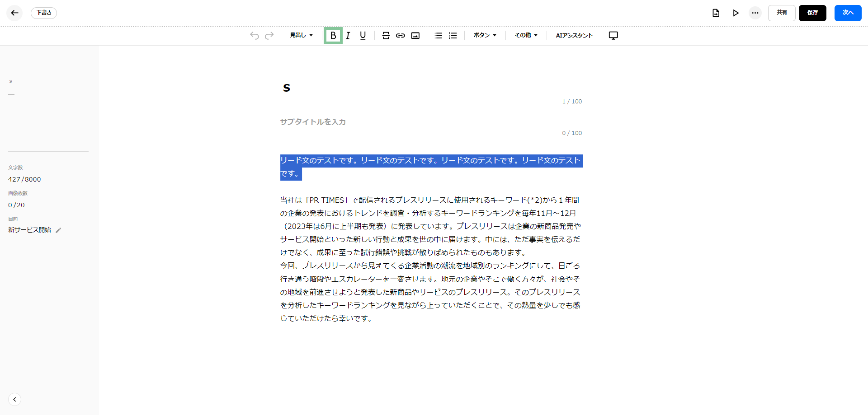Open the three-dot more menu
This screenshot has height=415, width=868.
(x=755, y=13)
